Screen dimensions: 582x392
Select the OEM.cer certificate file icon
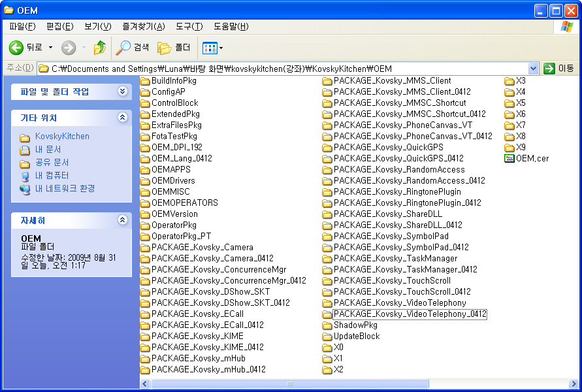click(x=509, y=157)
